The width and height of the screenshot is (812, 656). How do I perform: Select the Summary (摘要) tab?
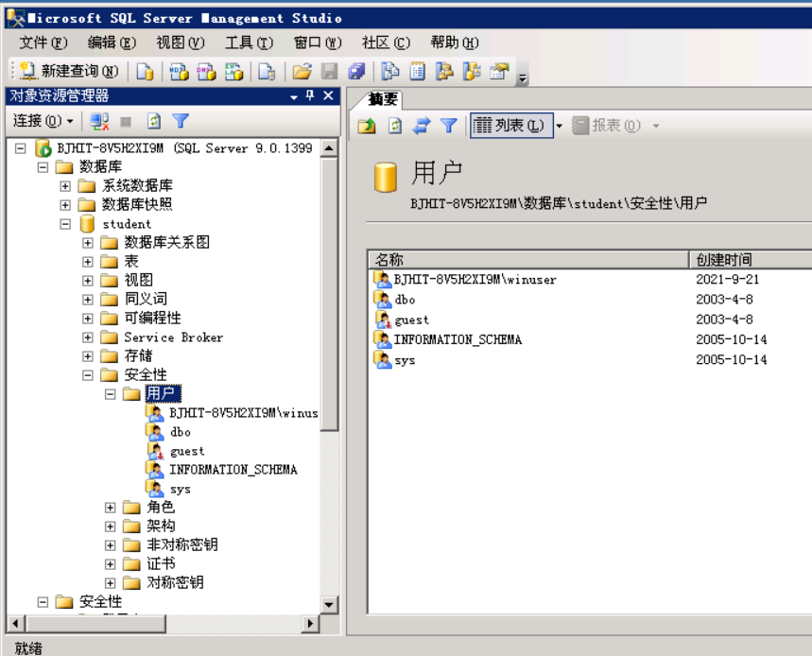[x=383, y=99]
